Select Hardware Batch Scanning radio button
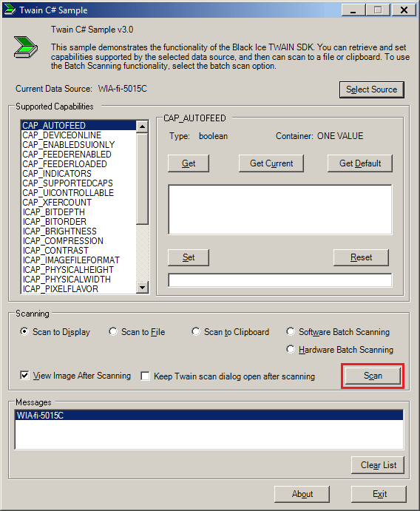420x511 pixels. click(291, 349)
